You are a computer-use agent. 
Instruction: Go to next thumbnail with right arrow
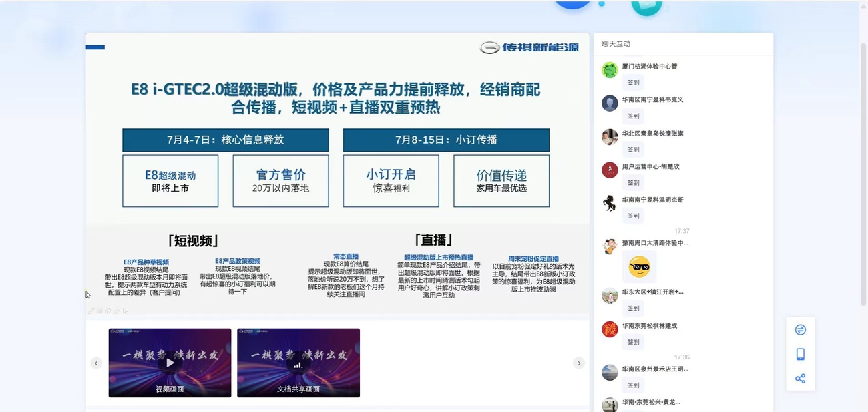pyautogui.click(x=579, y=363)
